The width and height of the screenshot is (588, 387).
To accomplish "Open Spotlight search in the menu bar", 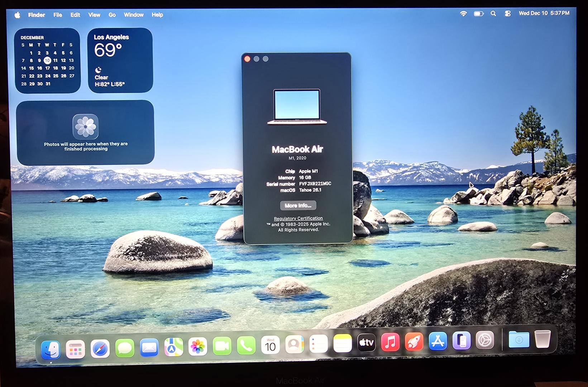I will 493,13.
